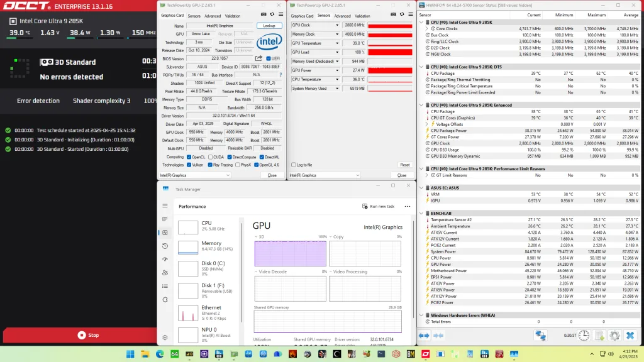Viewport: 644px width, 362px height.
Task: Open Task Manager Startup apps icon
Action: pos(165,260)
